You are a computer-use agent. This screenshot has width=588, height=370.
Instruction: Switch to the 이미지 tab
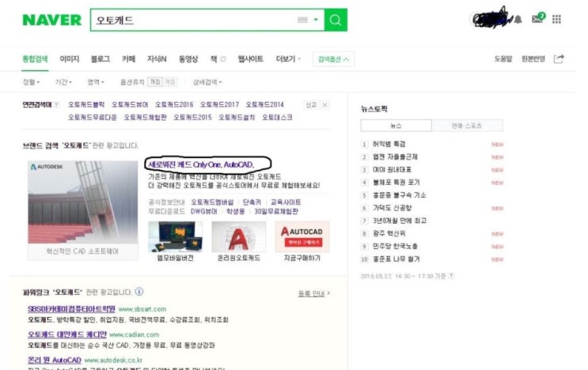70,59
